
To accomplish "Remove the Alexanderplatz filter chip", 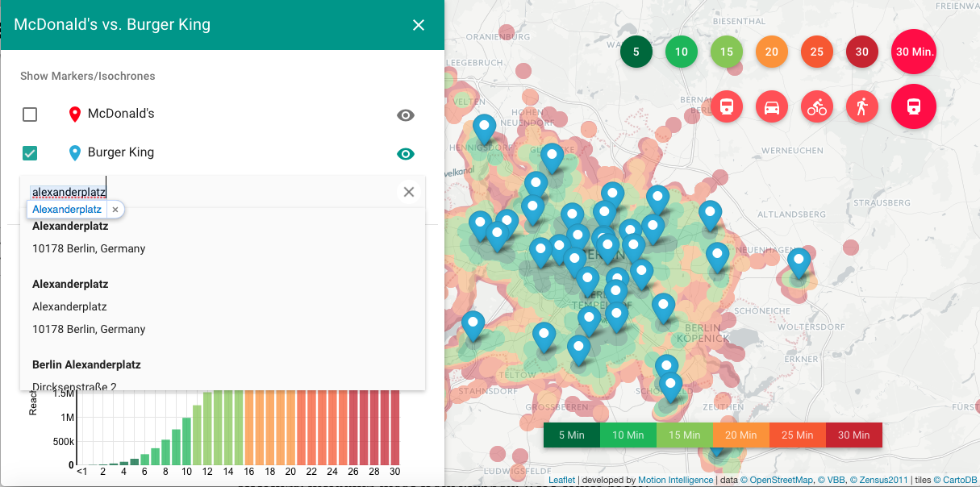I will click(115, 209).
